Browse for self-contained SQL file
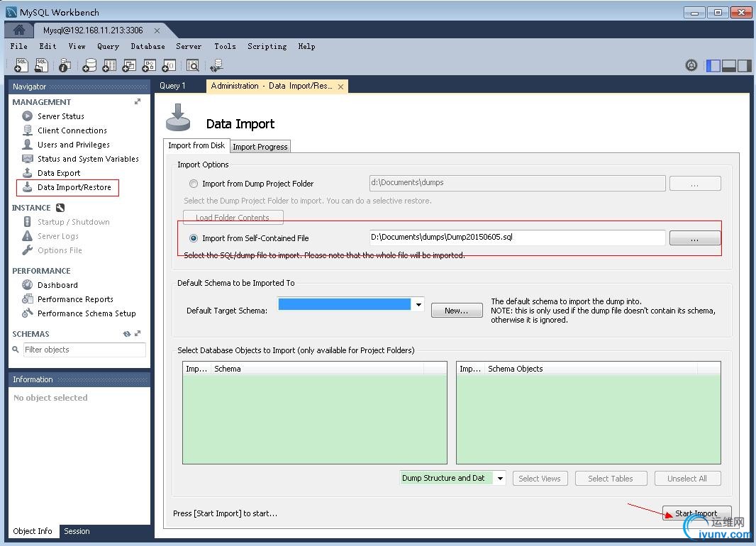The height and width of the screenshot is (546, 756). [x=695, y=238]
